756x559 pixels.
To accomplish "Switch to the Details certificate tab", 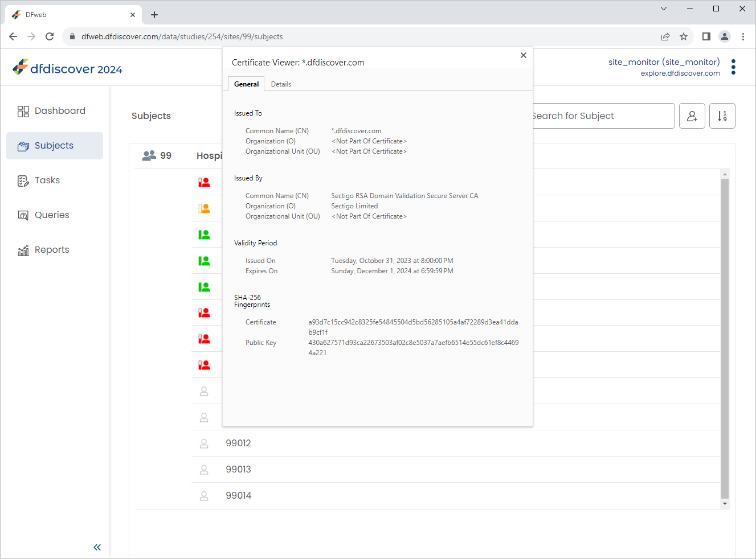I will 281,84.
